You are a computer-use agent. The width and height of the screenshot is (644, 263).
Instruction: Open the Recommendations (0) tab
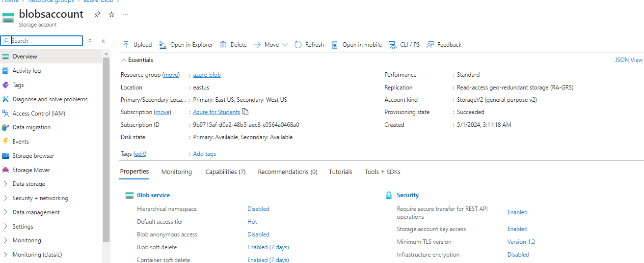(x=288, y=172)
